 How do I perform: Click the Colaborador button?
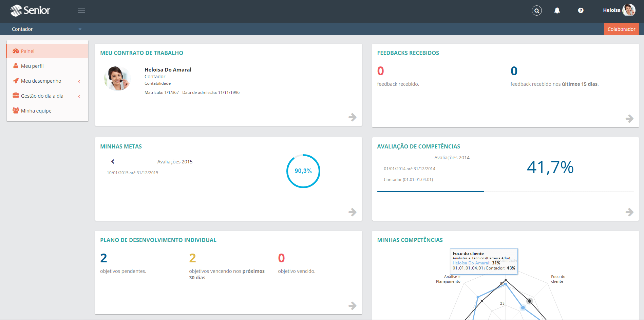[x=622, y=29]
